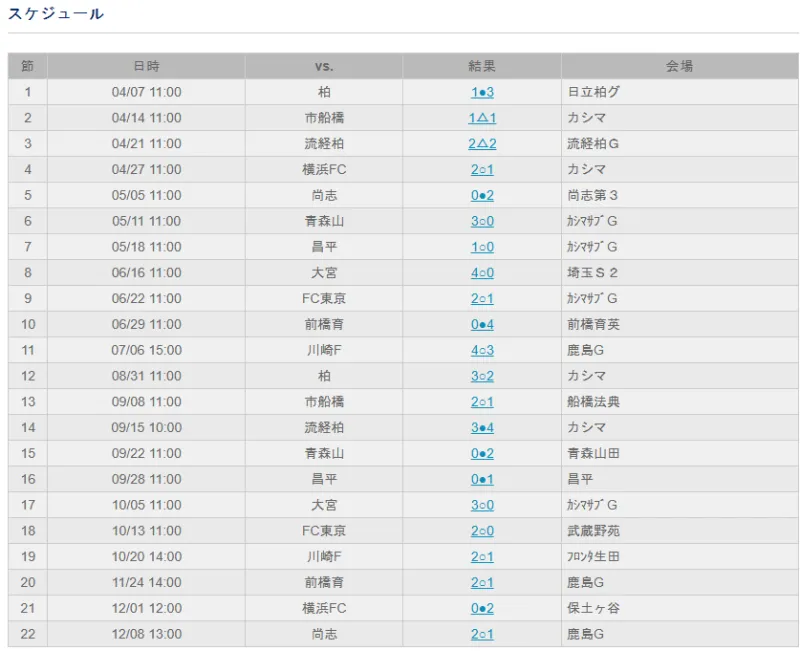Open the 1△1 result link in round 2

[482, 118]
